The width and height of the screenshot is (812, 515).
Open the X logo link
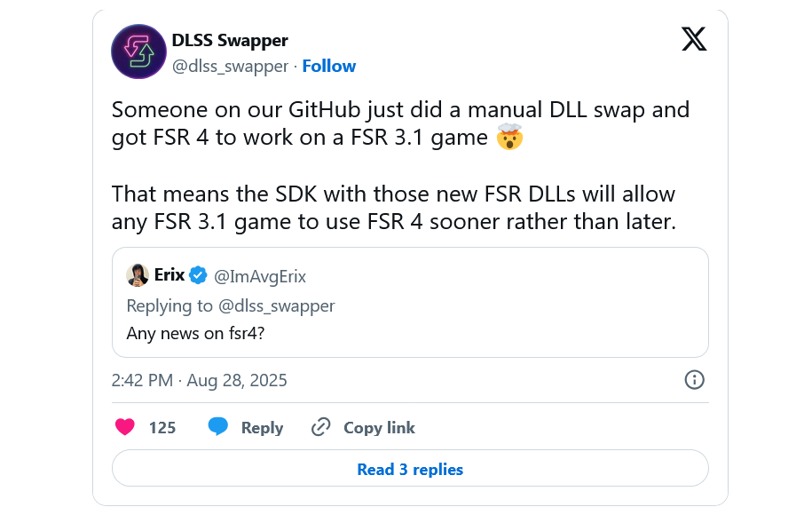[x=694, y=39]
